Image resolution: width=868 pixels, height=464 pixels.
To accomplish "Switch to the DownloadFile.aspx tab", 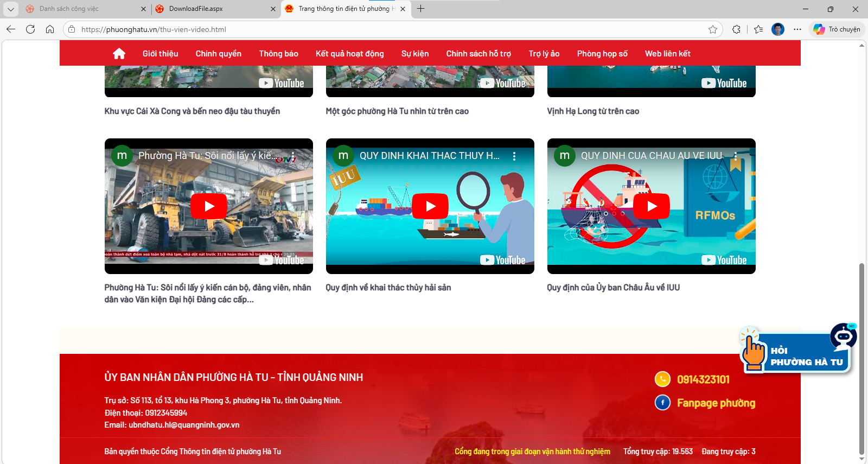I will (x=212, y=9).
